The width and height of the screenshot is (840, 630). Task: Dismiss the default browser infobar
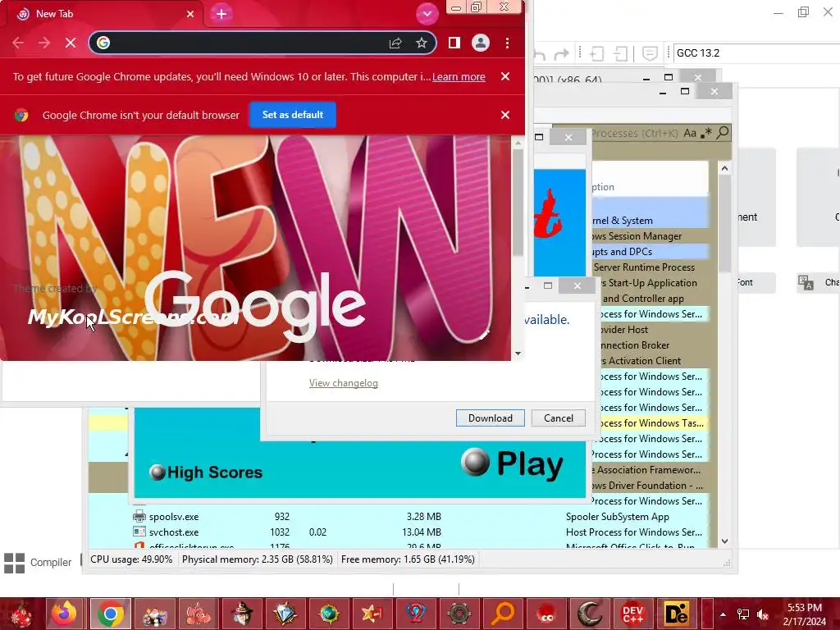pyautogui.click(x=504, y=115)
